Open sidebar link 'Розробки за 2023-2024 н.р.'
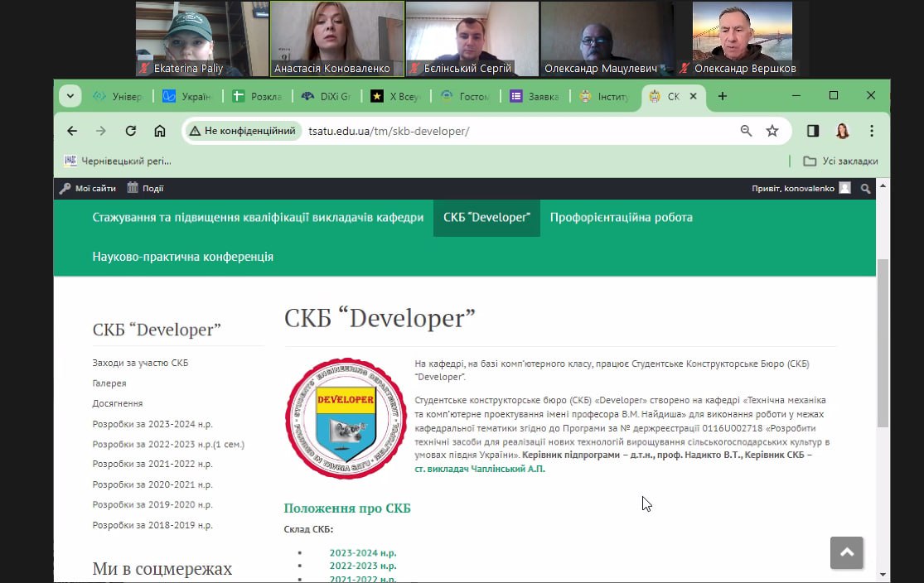The image size is (924, 583). click(152, 424)
